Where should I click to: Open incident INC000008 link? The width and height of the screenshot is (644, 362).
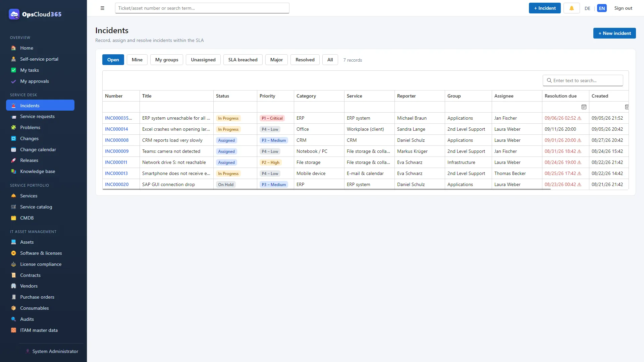[117, 140]
